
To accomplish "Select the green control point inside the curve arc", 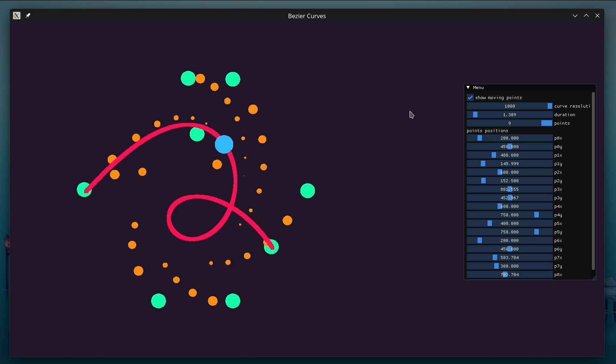I will coord(197,134).
